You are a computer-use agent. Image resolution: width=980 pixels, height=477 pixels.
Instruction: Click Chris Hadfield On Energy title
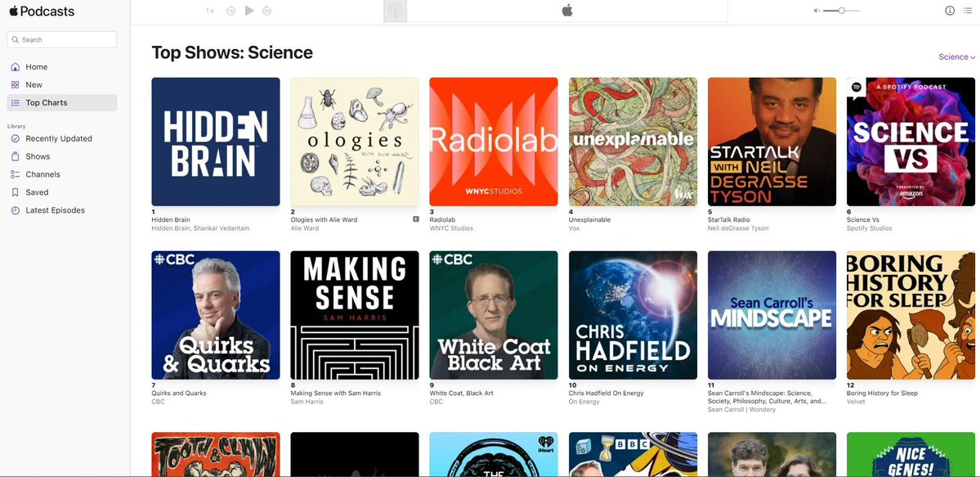coord(606,393)
